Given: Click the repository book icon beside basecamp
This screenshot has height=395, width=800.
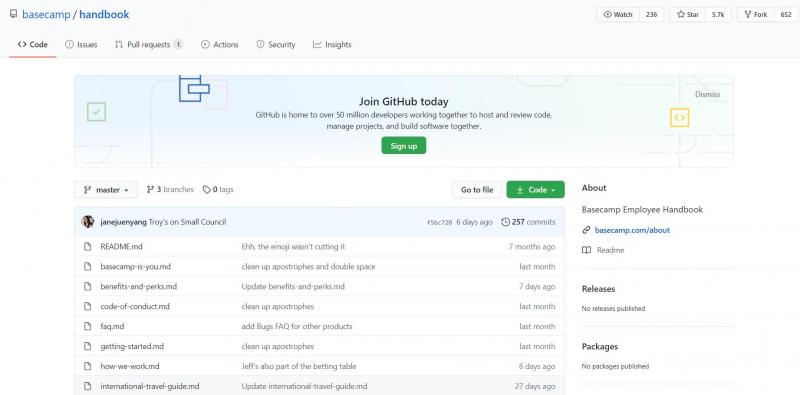Looking at the screenshot, I should click(13, 14).
